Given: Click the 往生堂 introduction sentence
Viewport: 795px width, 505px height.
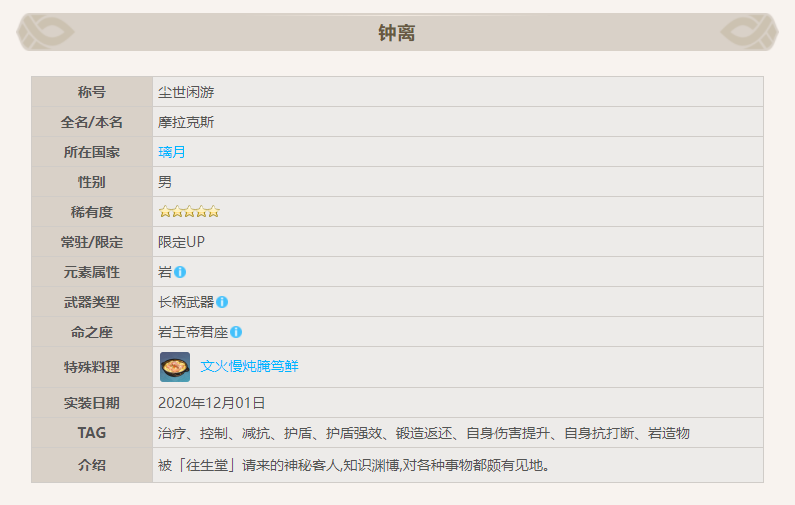Looking at the screenshot, I should pyautogui.click(x=354, y=465).
